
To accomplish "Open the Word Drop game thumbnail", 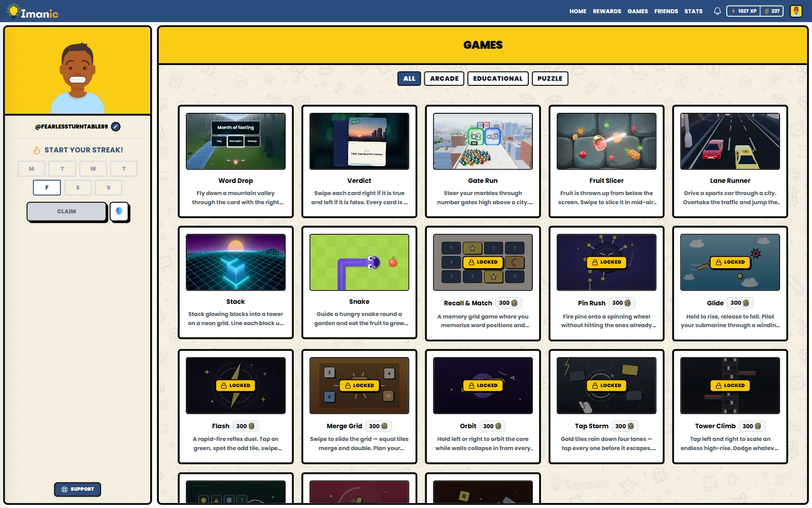I will [x=235, y=141].
